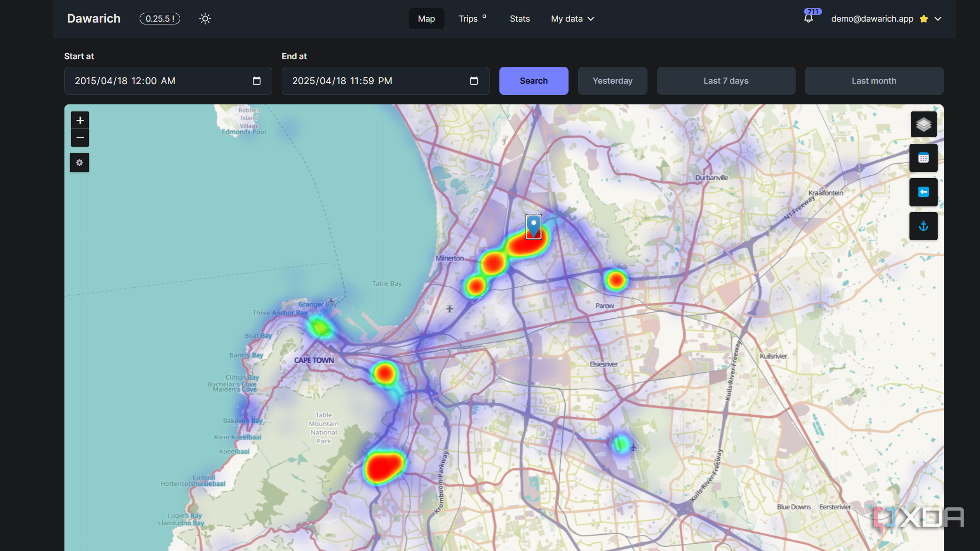Open the Start at calendar picker icon
The image size is (980, 551).
257,81
